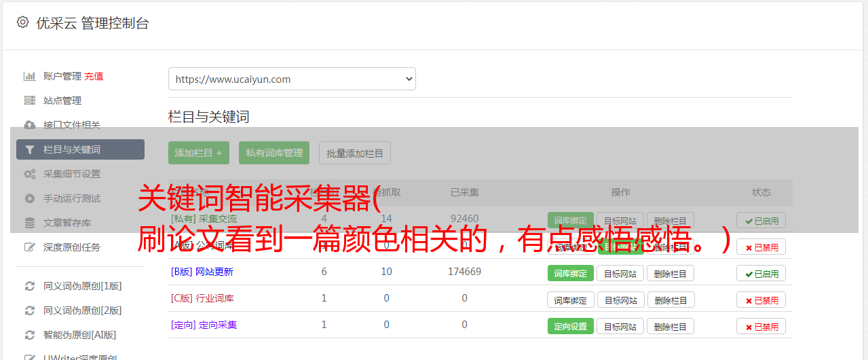Click 删除栏目 in the 定向采集 row
This screenshot has height=360, width=868.
click(671, 326)
